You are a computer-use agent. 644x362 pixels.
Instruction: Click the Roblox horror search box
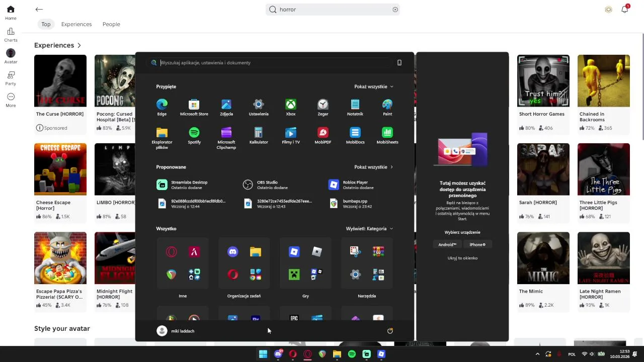[x=333, y=10]
